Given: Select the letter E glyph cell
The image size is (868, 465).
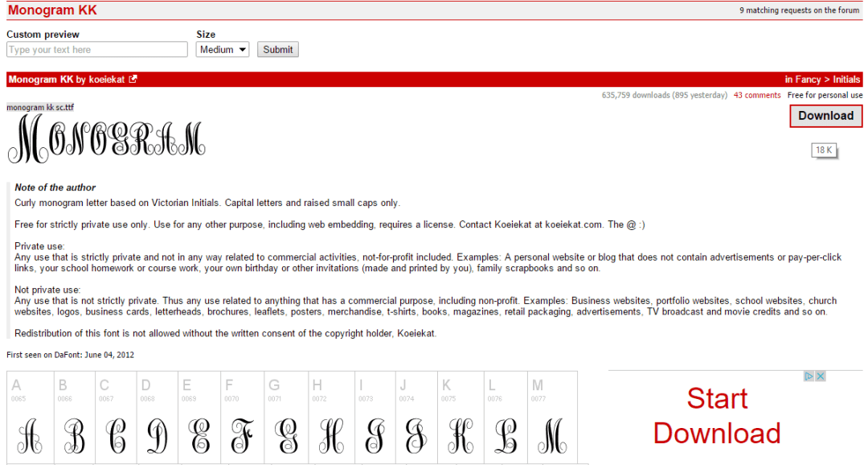Looking at the screenshot, I should pyautogui.click(x=199, y=418).
